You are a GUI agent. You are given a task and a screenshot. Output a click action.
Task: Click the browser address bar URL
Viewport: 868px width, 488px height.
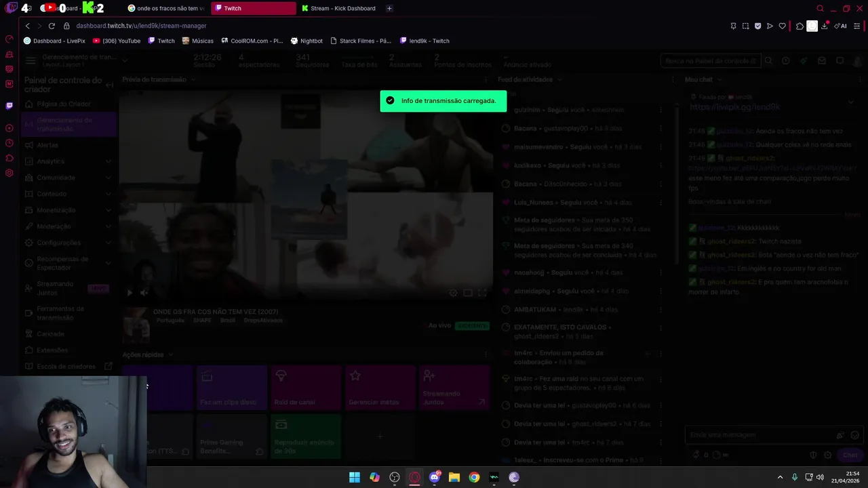pos(141,26)
